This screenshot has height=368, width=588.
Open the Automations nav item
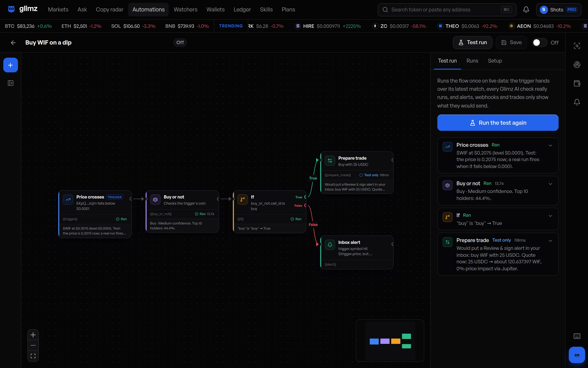point(148,9)
